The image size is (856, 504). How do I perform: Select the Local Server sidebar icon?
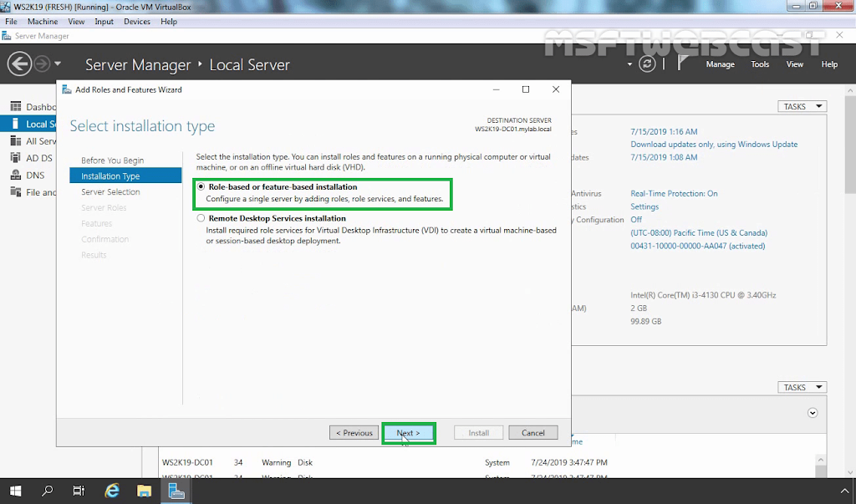15,124
